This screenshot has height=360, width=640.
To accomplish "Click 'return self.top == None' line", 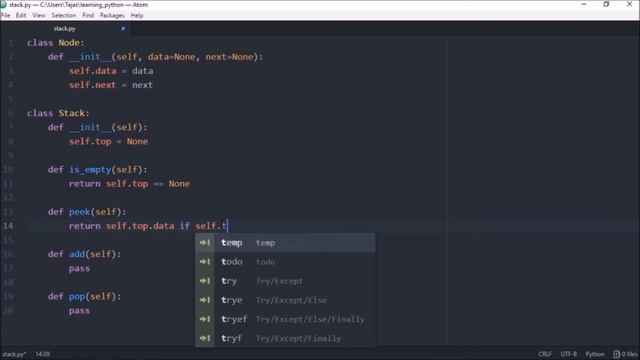I will [129, 184].
